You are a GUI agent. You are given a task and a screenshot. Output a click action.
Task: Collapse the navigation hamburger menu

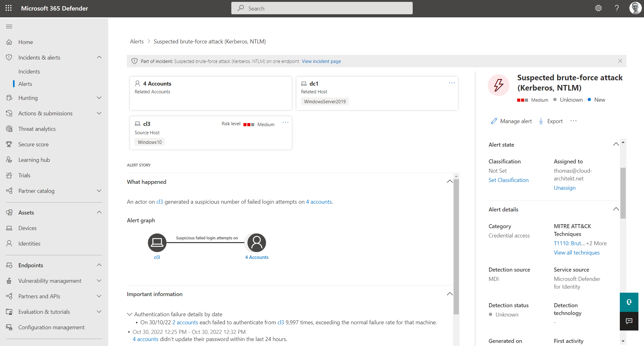point(9,26)
